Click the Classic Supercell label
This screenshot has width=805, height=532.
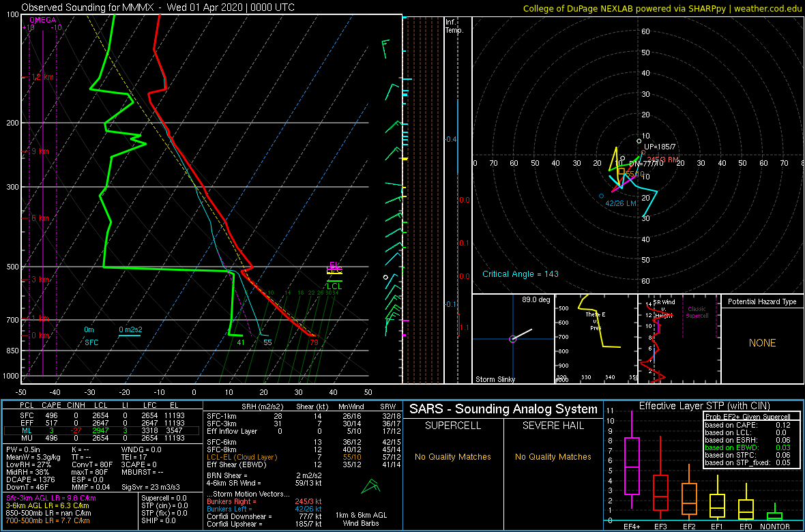[x=697, y=312]
